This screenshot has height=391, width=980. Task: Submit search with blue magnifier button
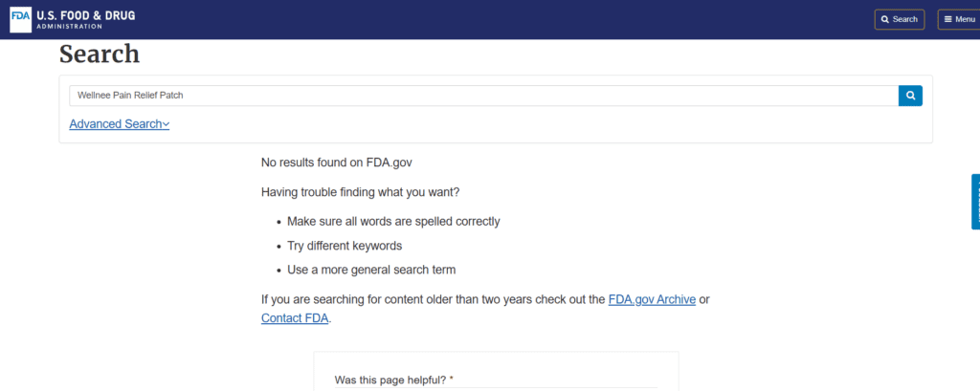[910, 96]
